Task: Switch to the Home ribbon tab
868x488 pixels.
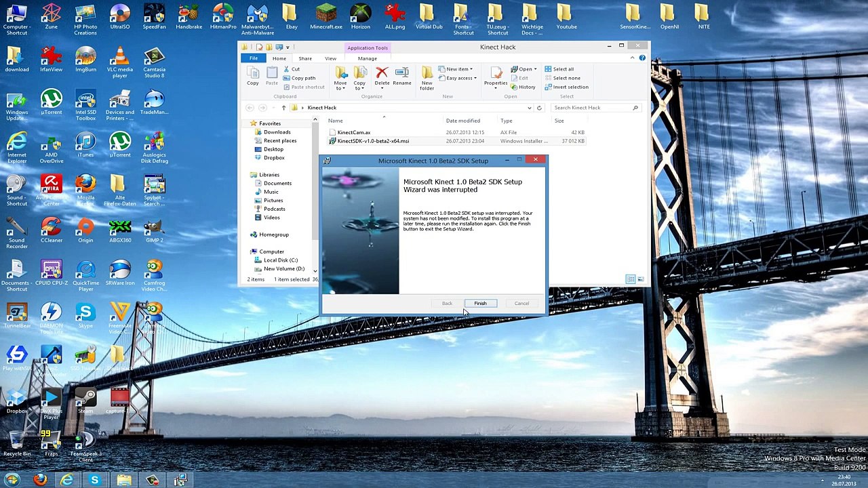Action: [x=279, y=58]
